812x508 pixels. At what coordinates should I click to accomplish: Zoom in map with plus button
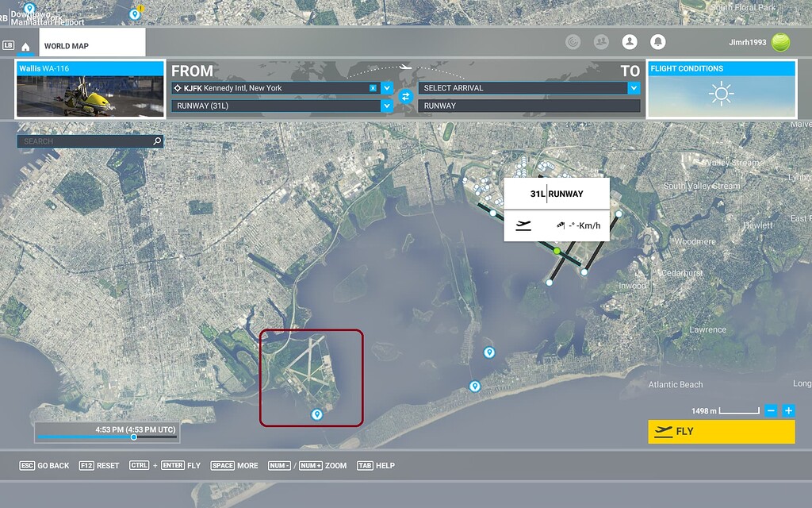788,410
